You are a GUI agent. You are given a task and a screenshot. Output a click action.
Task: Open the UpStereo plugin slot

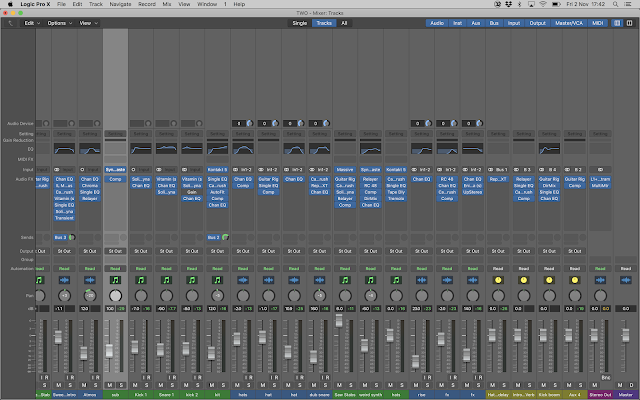point(473,192)
